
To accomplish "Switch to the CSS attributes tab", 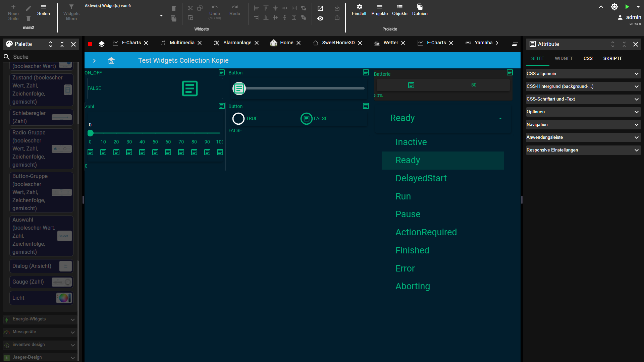I will point(588,58).
